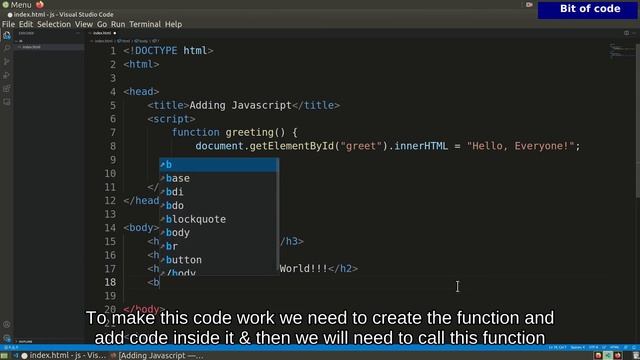Click the screen recording indicator icon
This screenshot has height=360, width=640.
[529, 5]
